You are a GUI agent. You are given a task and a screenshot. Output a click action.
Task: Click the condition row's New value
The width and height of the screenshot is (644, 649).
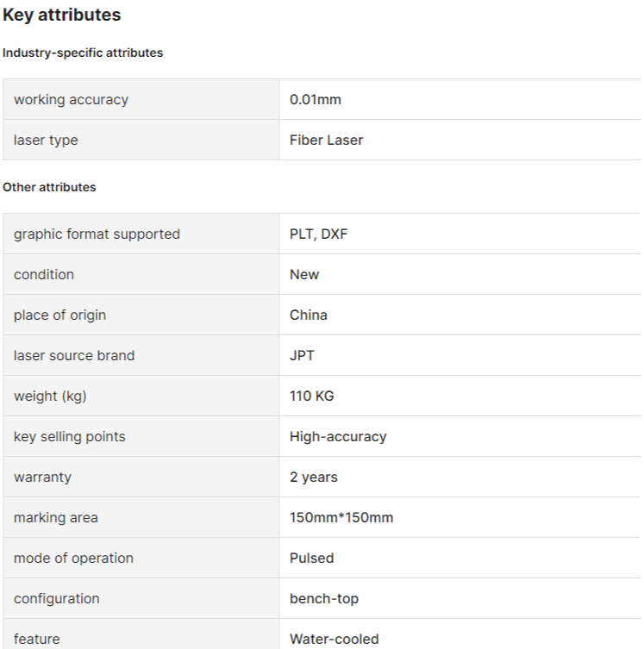[x=304, y=275]
